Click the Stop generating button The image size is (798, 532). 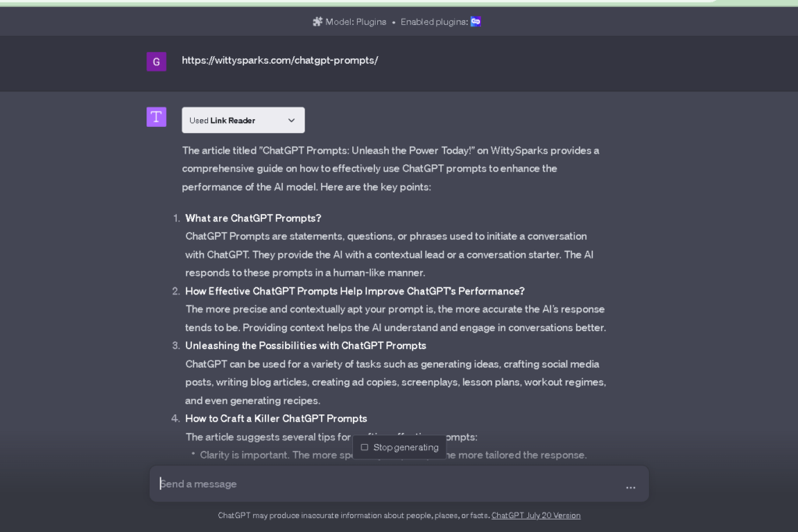[399, 447]
